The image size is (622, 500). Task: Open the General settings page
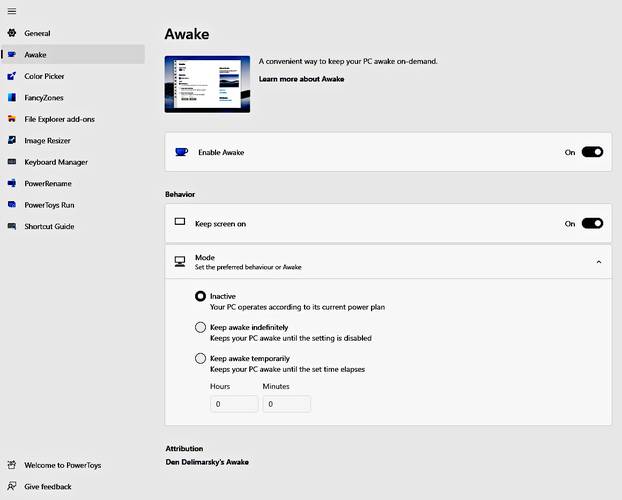coord(73,33)
